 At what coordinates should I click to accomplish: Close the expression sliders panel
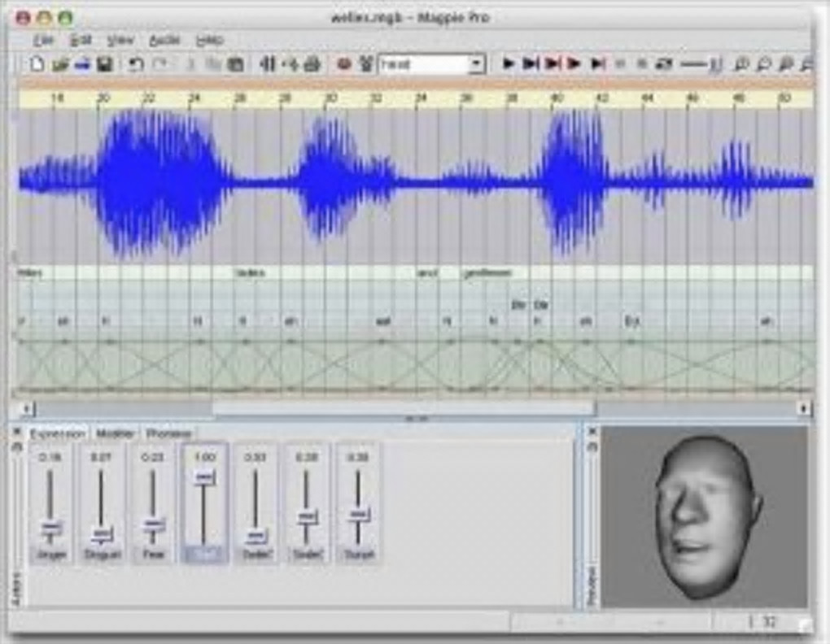coord(16,432)
